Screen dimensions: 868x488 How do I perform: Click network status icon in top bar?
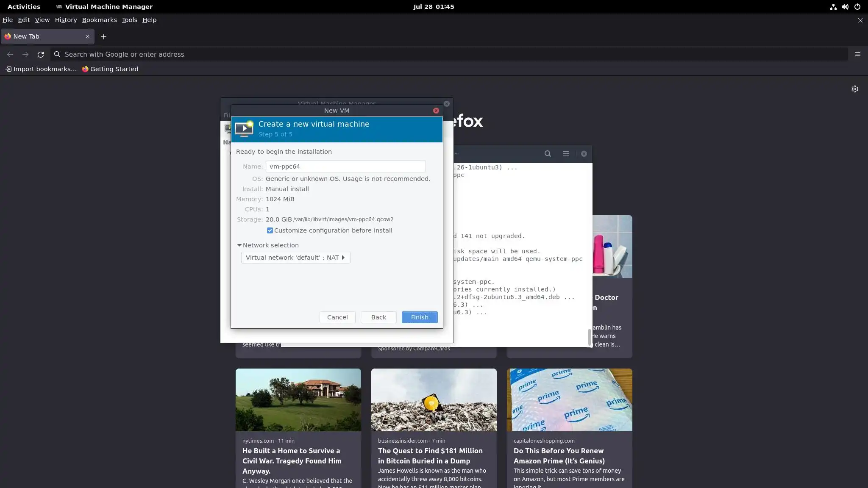click(x=833, y=7)
